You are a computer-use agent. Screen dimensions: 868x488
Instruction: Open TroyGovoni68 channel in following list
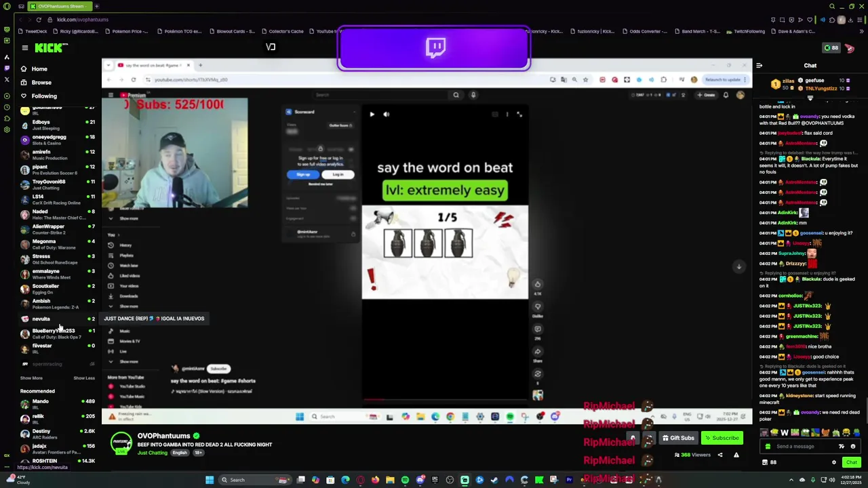[x=58, y=184]
